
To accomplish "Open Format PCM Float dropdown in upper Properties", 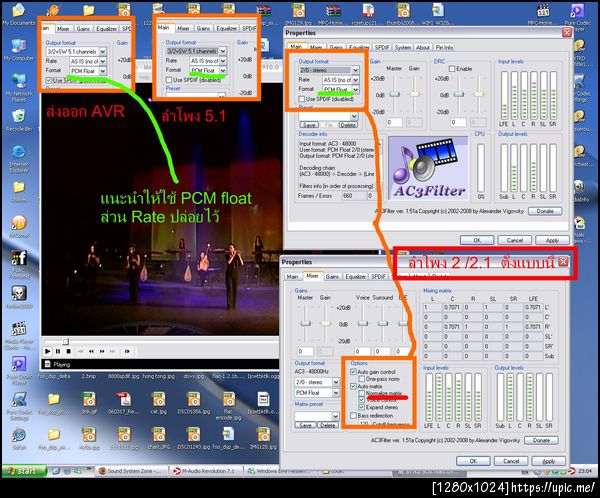I will pos(355,89).
